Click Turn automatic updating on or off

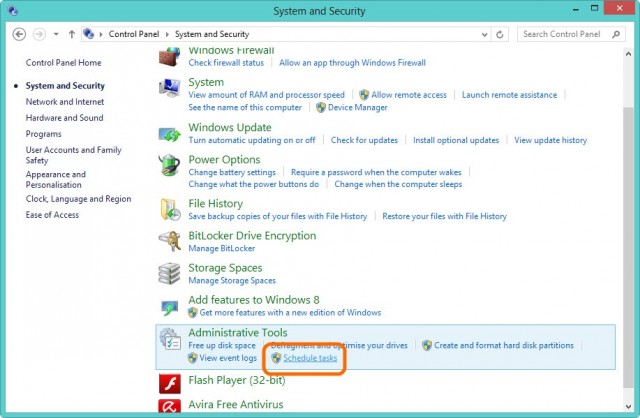252,140
